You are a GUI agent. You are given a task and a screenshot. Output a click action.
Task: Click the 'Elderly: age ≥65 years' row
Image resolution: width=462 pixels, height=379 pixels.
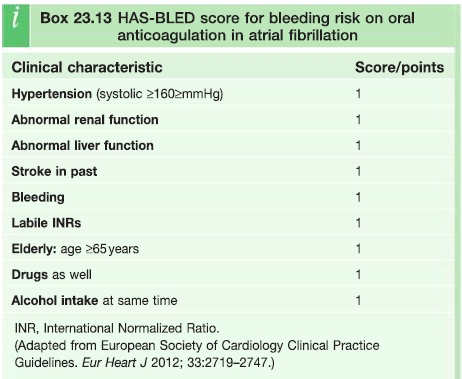[228, 249]
